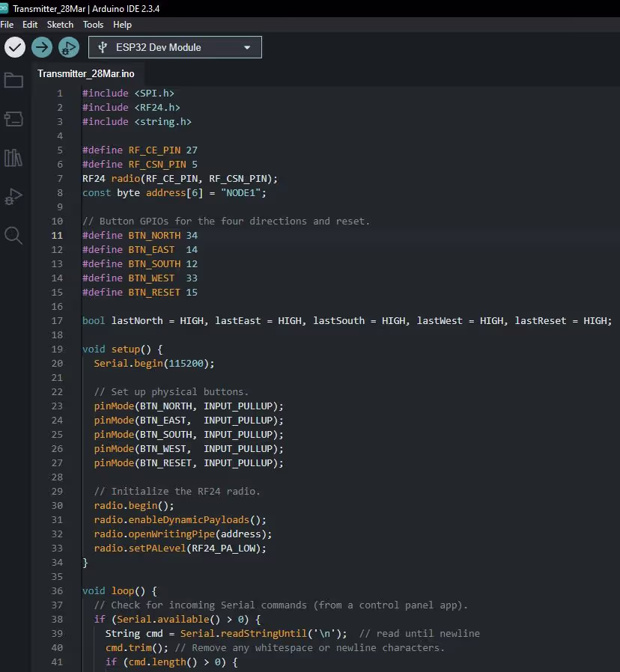Open the Help menu
This screenshot has width=620, height=672.
pyautogui.click(x=122, y=25)
